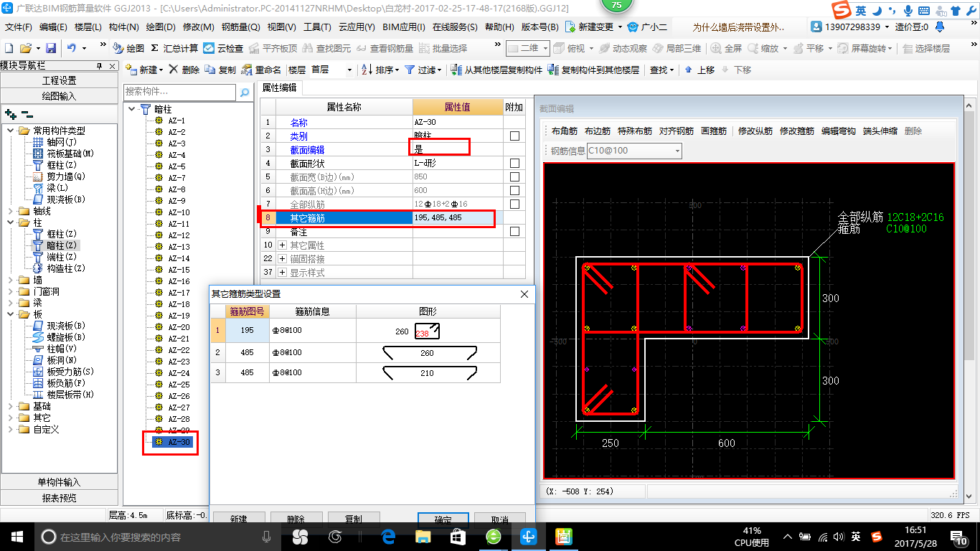Expand the 其它属性 row
This screenshot has width=980, height=551.
click(282, 245)
